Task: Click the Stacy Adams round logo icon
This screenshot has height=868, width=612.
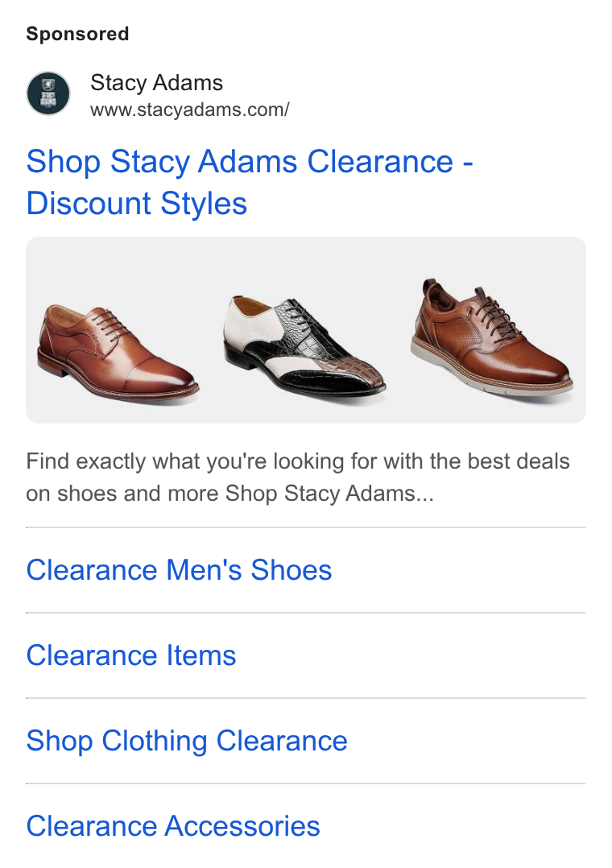Action: pyautogui.click(x=48, y=93)
